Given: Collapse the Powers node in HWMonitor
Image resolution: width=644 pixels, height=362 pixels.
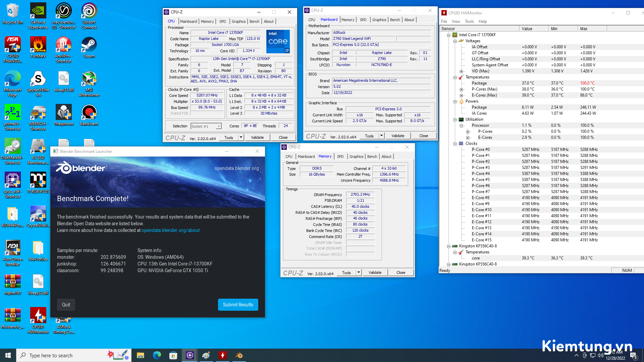Looking at the screenshot, I should click(455, 101).
